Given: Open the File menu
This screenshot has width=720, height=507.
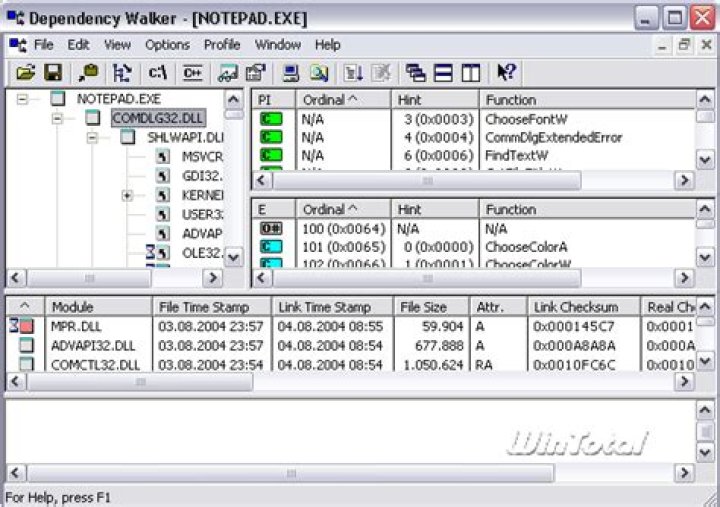Looking at the screenshot, I should coord(44,45).
